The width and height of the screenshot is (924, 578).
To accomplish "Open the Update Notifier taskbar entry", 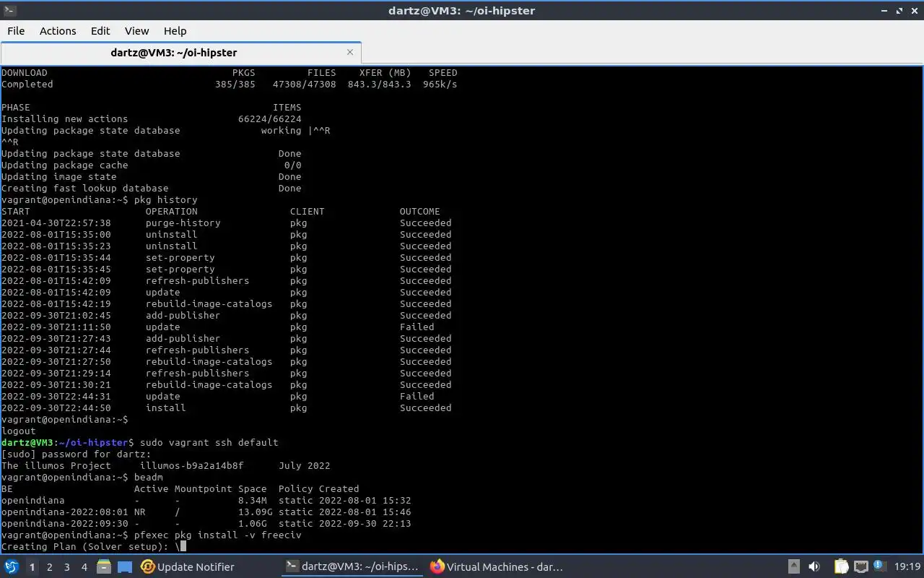I will 188,567.
